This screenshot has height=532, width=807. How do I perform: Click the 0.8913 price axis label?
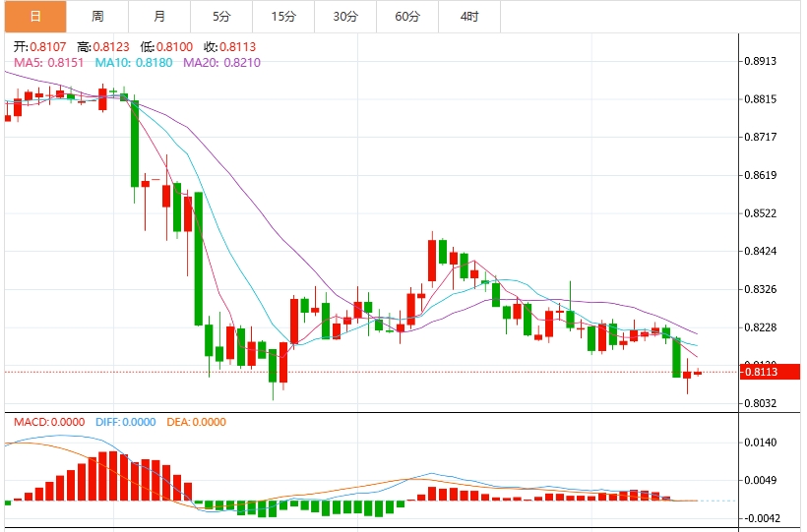tap(761, 61)
